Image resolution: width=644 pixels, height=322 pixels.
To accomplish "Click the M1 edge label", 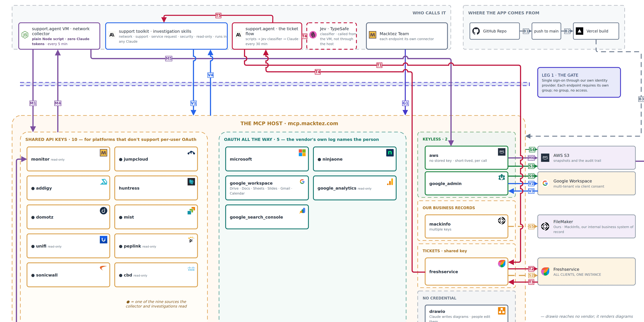I will coord(33,103).
